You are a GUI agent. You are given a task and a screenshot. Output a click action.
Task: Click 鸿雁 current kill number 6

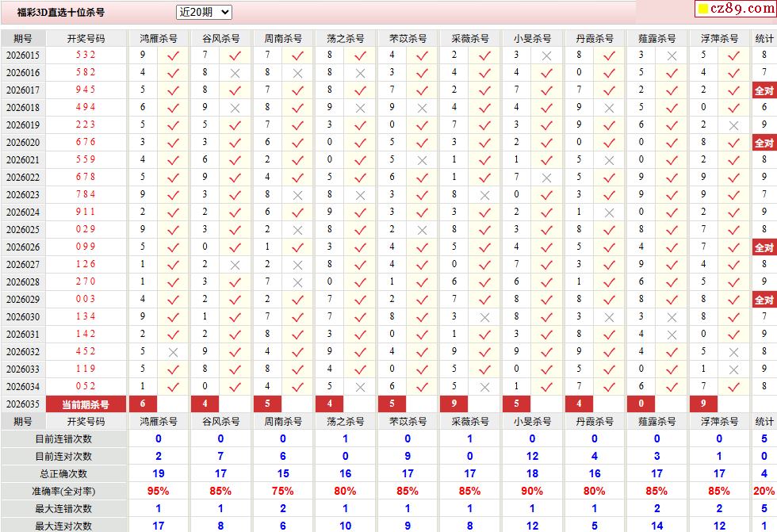point(143,404)
